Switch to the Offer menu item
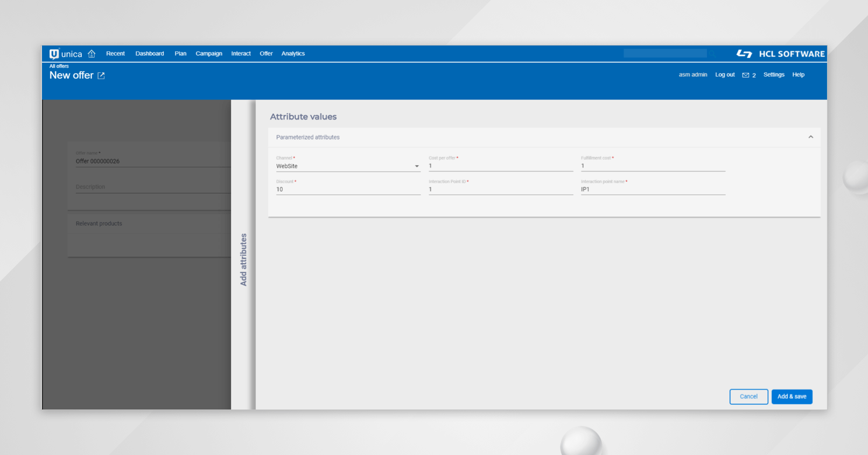The height and width of the screenshot is (455, 868). coord(266,53)
